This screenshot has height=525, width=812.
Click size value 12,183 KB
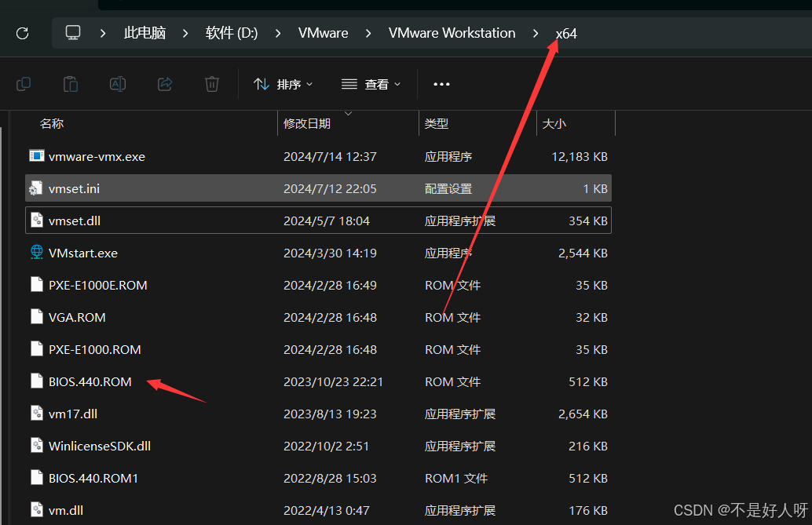[580, 156]
